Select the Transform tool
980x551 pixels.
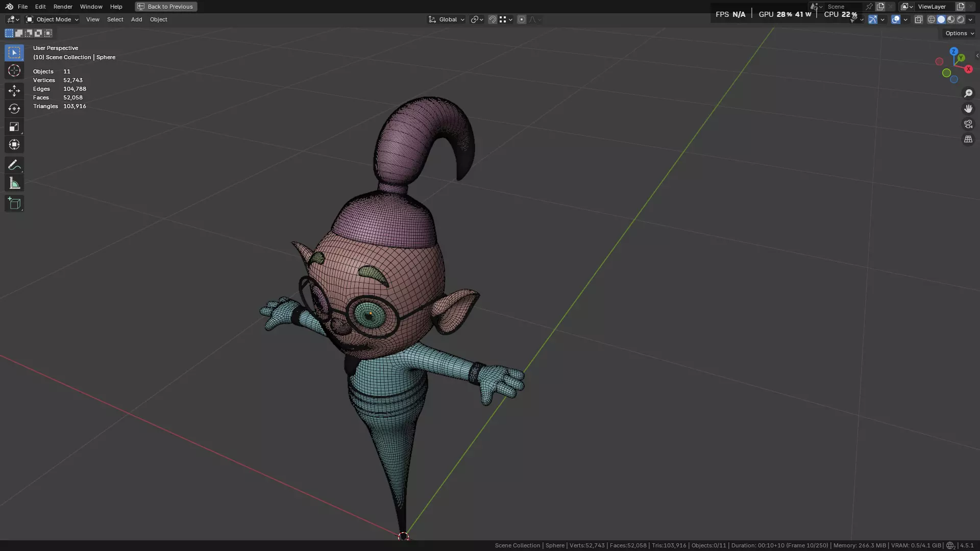tap(14, 144)
